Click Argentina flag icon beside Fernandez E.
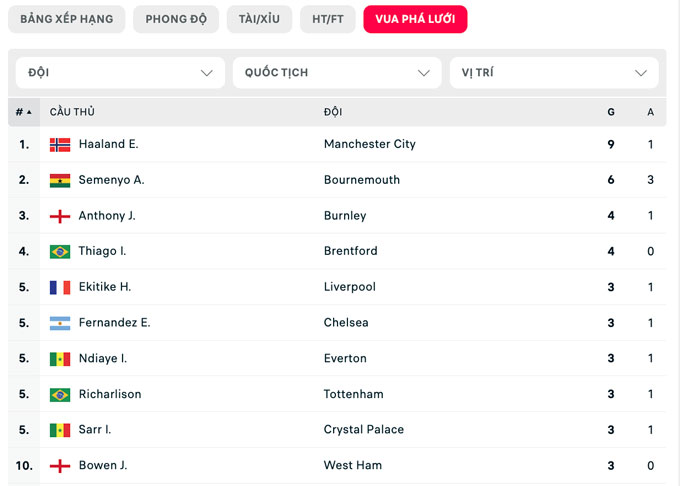This screenshot has width=680, height=486. [60, 323]
